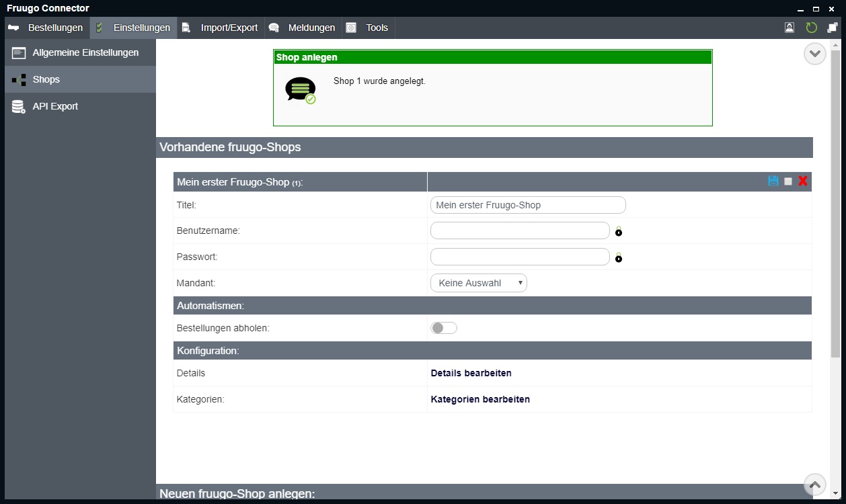The width and height of the screenshot is (846, 504).
Task: Open the Bestellungen menu
Action: point(47,28)
